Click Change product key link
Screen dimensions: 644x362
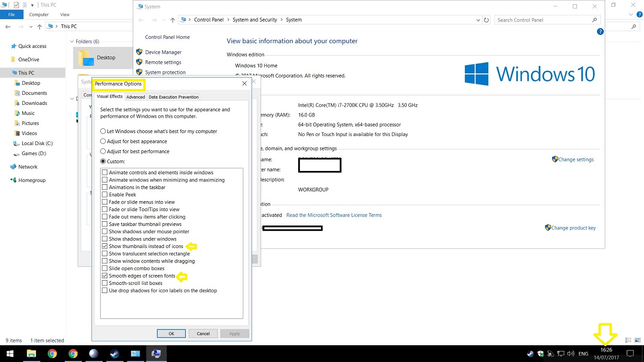pyautogui.click(x=574, y=228)
